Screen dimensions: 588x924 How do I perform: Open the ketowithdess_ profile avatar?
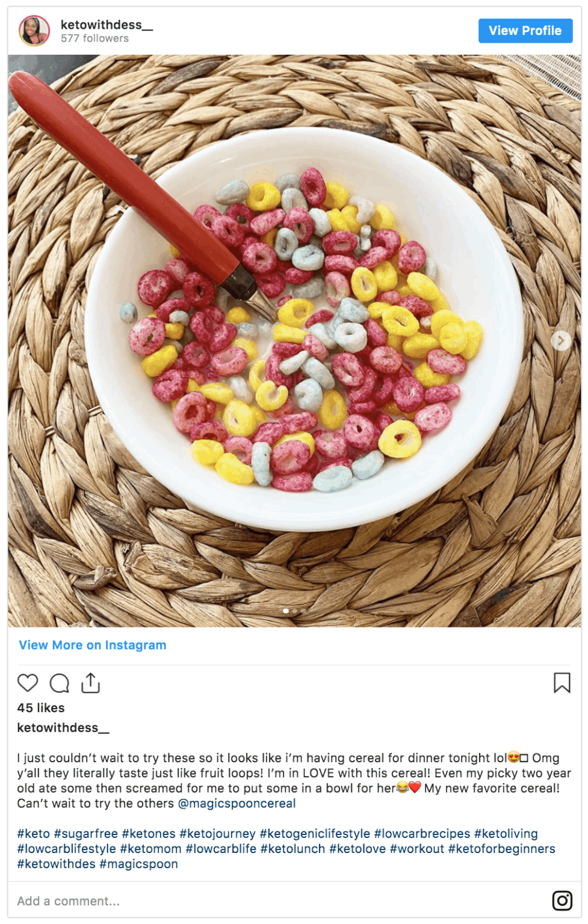point(34,31)
